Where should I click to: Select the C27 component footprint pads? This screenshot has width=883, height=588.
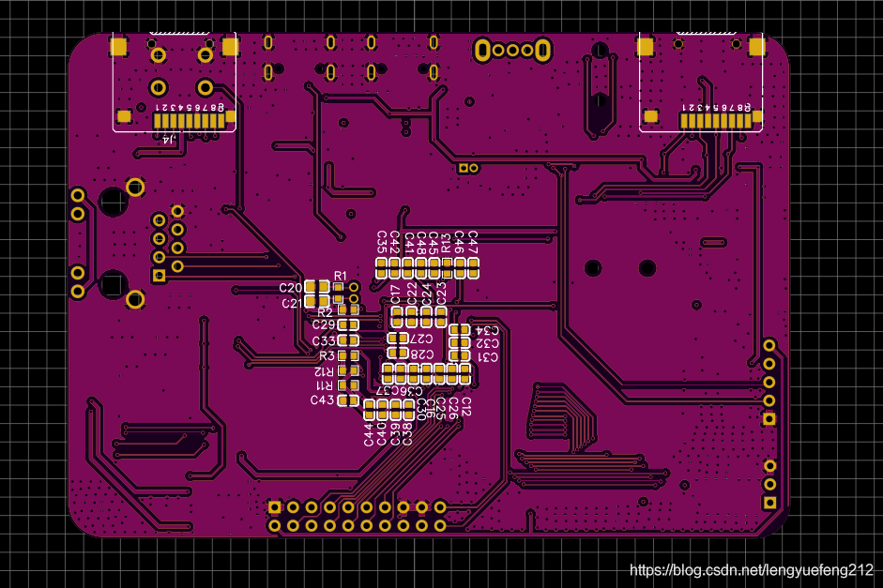tap(398, 339)
